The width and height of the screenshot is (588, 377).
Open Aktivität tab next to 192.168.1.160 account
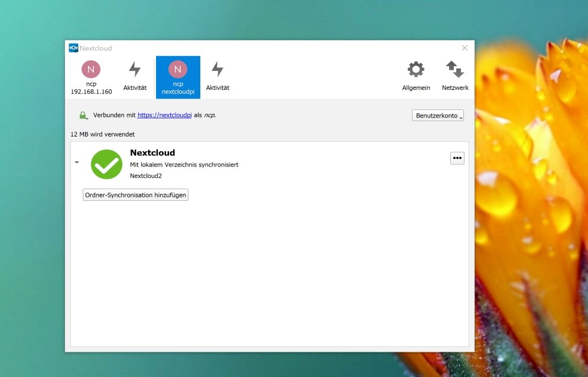(135, 77)
